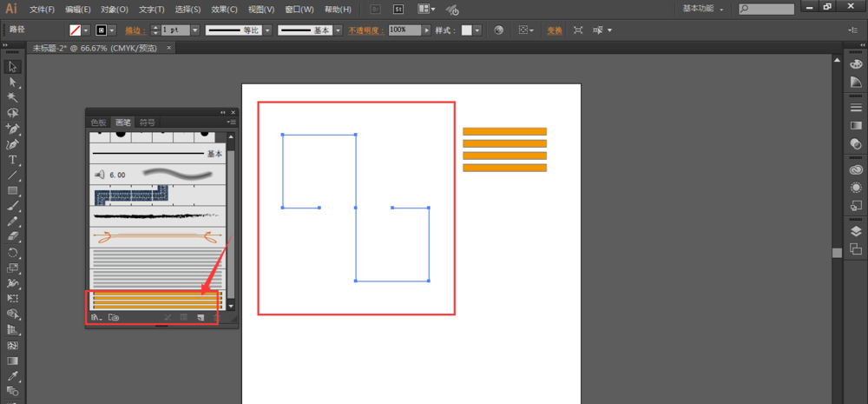Image resolution: width=868 pixels, height=404 pixels.
Task: Open the 基本功能 workspace switcher
Action: pos(716,9)
